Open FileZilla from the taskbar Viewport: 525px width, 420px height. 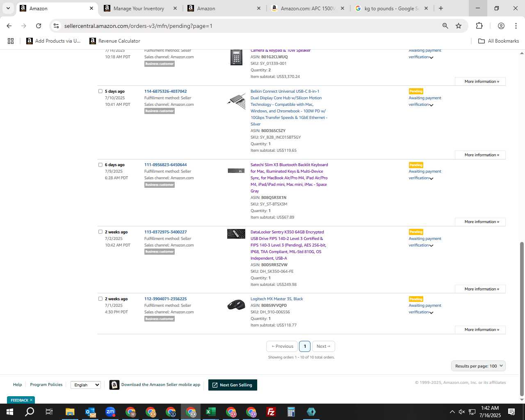pyautogui.click(x=271, y=412)
